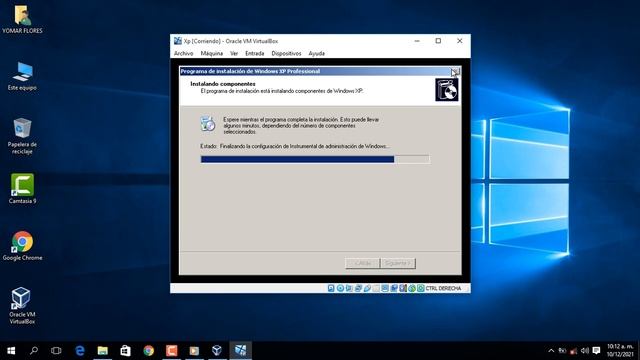
Task: Click the mouse integration status icon
Action: 412,288
